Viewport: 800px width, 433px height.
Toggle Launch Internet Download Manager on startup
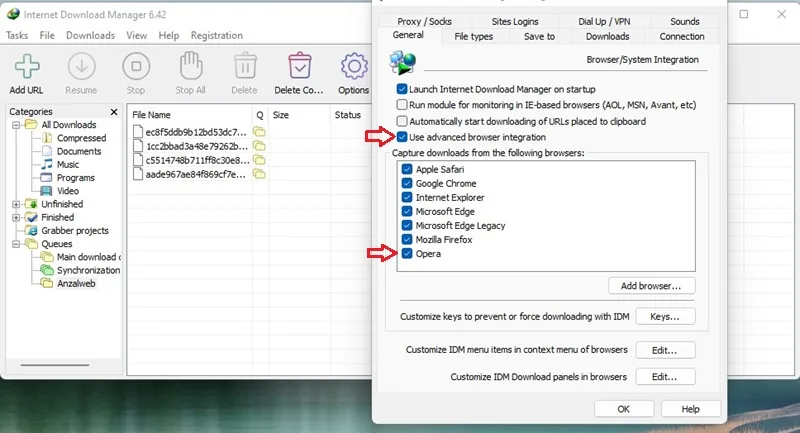[402, 89]
